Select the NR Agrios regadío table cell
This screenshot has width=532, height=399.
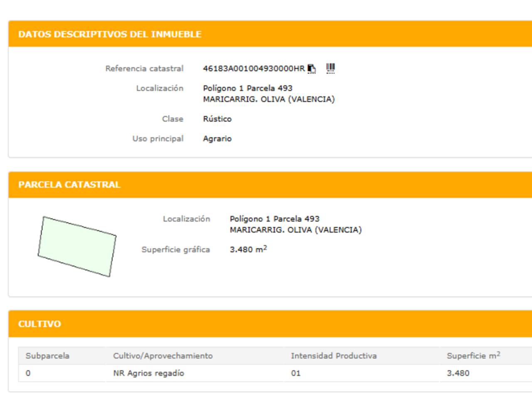(x=148, y=373)
